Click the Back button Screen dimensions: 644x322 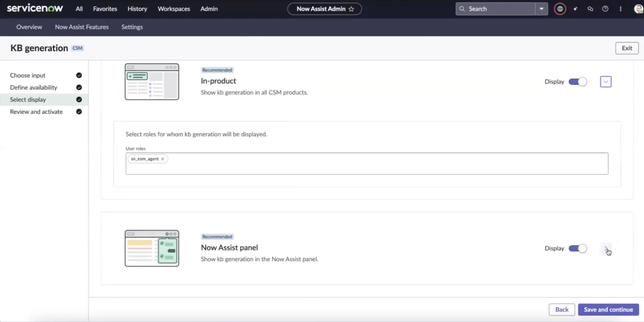point(562,310)
